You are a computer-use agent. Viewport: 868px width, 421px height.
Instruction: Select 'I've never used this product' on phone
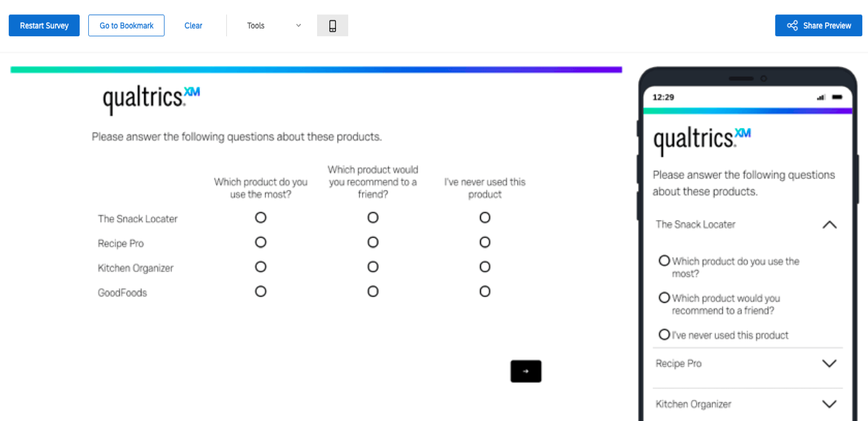tap(664, 334)
